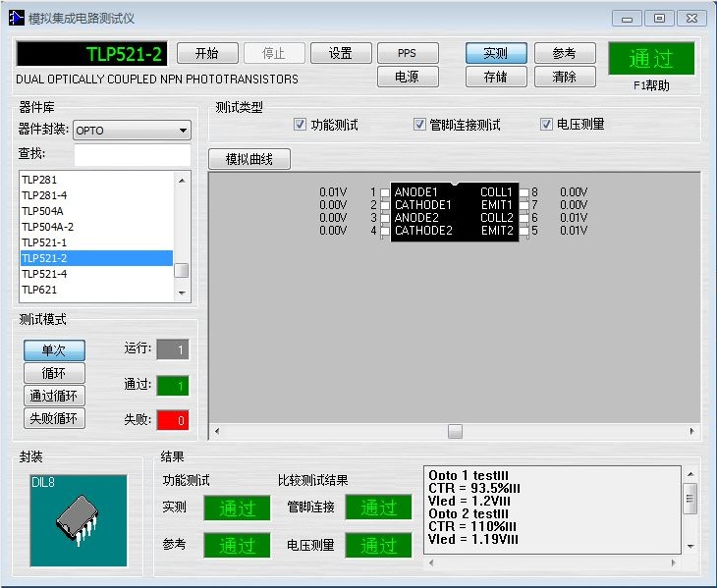This screenshot has width=717, height=588.
Task: Select TLP521-1 in the device list
Action: pyautogui.click(x=96, y=242)
